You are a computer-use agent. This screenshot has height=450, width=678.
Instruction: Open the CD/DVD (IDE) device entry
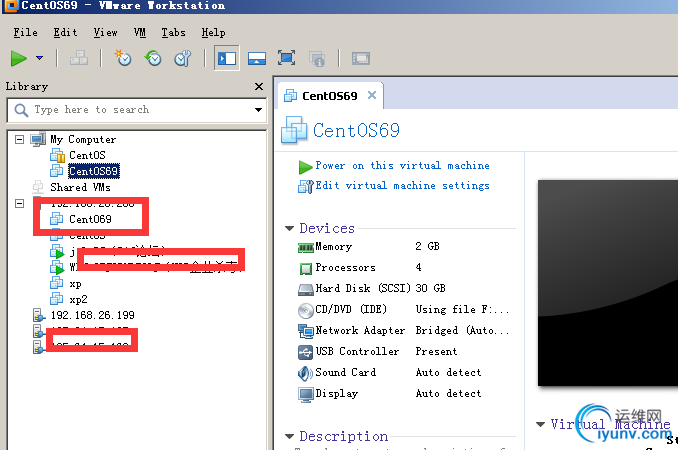(x=351, y=309)
